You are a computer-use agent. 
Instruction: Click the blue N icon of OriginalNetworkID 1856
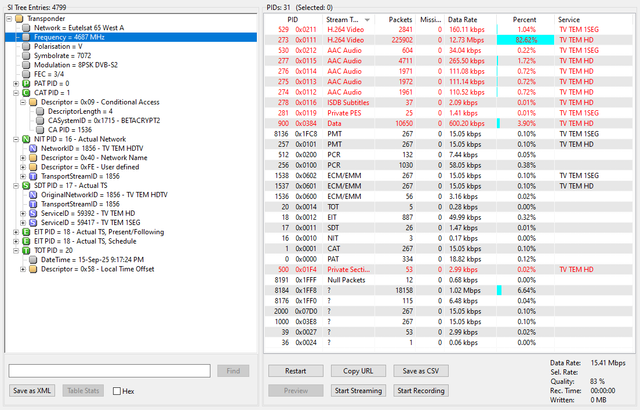[33, 195]
